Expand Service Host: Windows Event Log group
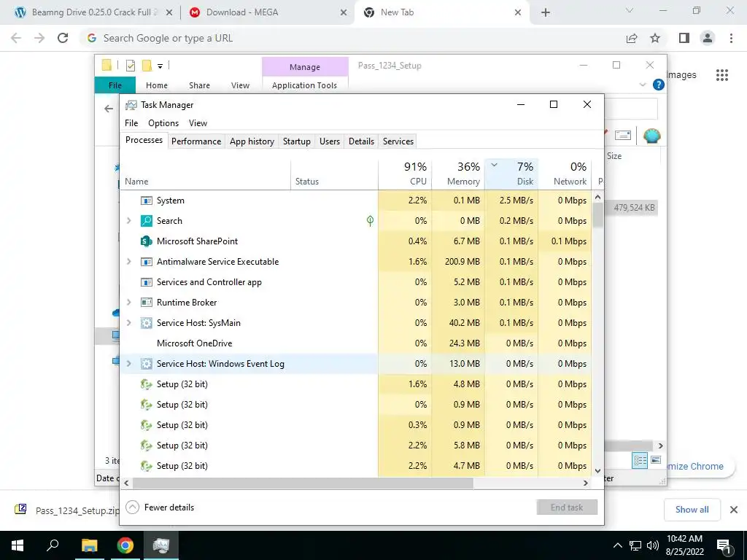 [x=128, y=364]
